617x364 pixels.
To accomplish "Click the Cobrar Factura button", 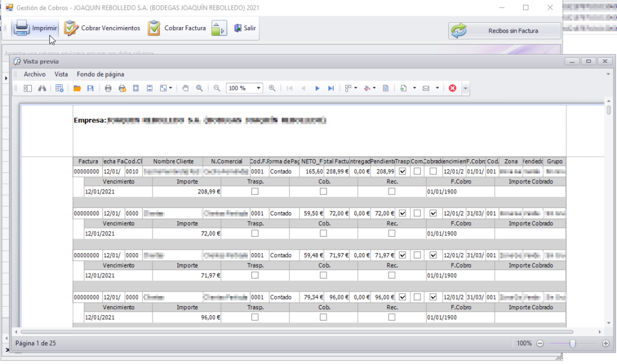I will 177,28.
